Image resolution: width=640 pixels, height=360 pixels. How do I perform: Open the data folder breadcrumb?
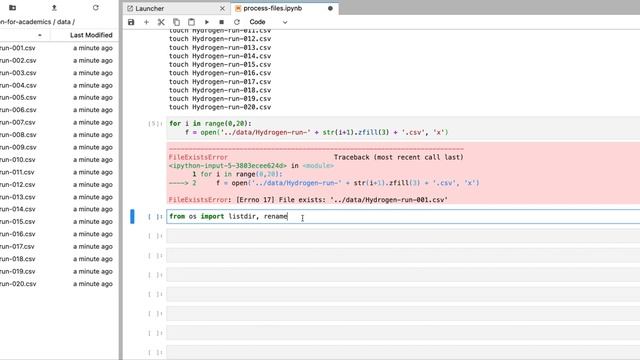(x=63, y=22)
